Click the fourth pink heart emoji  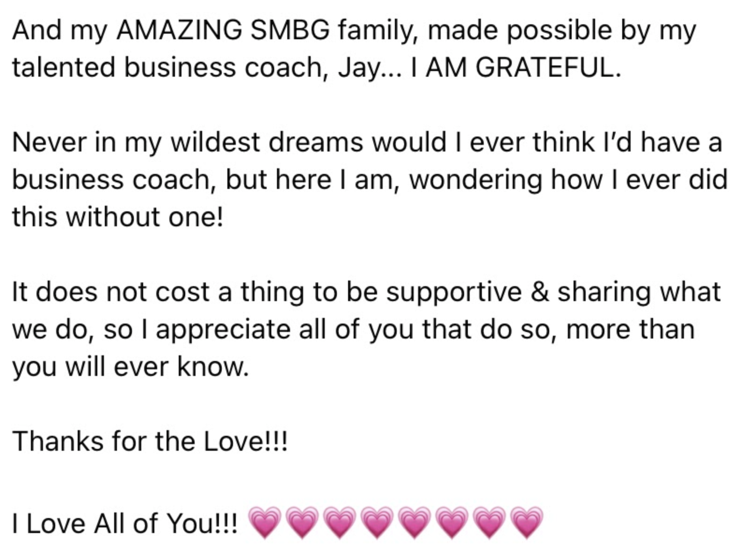pyautogui.click(x=377, y=522)
